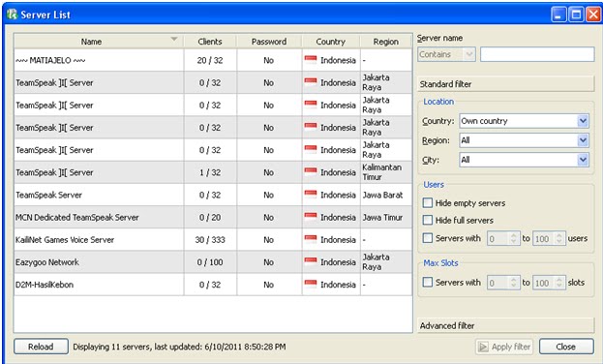Click the maximum slots value field
Image resolution: width=603 pixels, height=364 pixels.
click(544, 283)
